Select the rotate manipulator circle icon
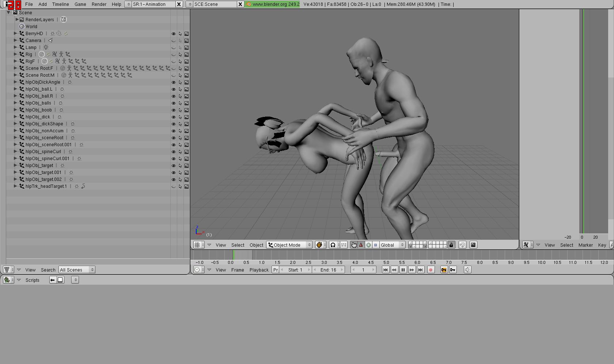Screen dimensions: 614x364 click(368, 245)
